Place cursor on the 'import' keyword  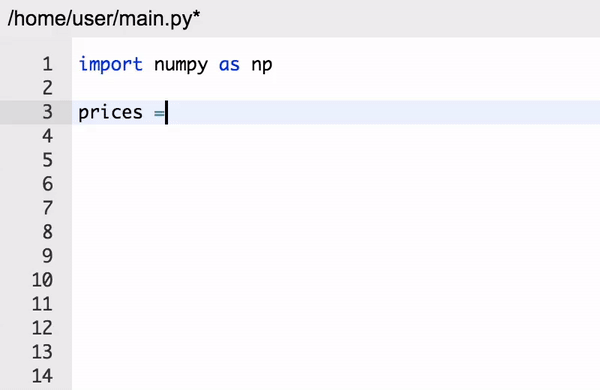pyautogui.click(x=111, y=64)
